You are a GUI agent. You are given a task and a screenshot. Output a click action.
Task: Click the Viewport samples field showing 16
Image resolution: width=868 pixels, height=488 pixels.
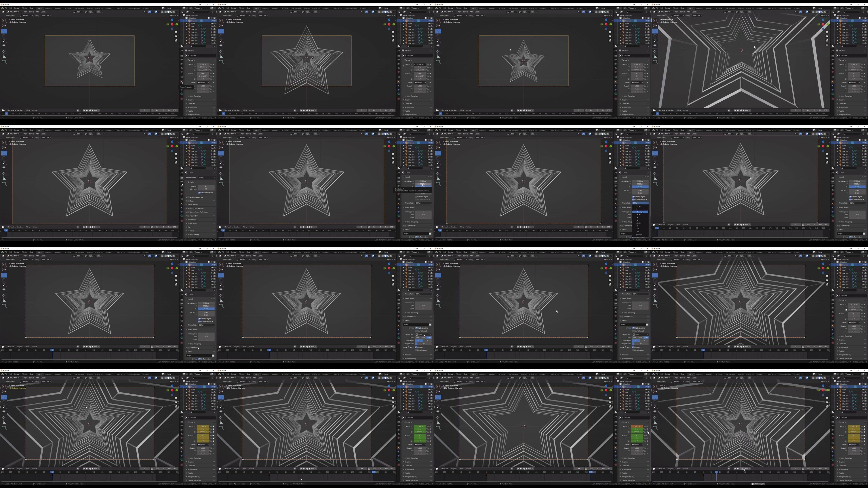206,189
